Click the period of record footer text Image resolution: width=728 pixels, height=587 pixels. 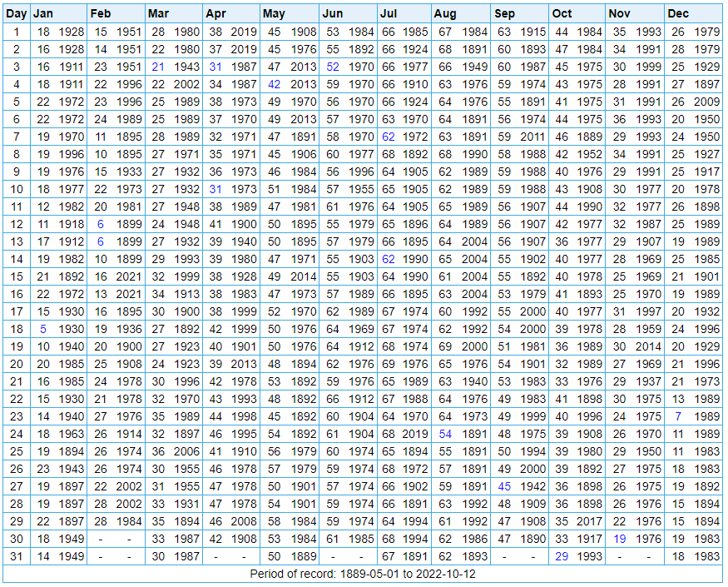tap(364, 574)
